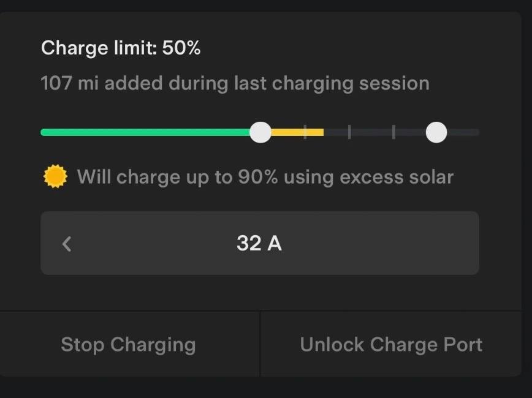The image size is (532, 398).
Task: Decrease amperage with the left chevron
Action: click(x=67, y=244)
